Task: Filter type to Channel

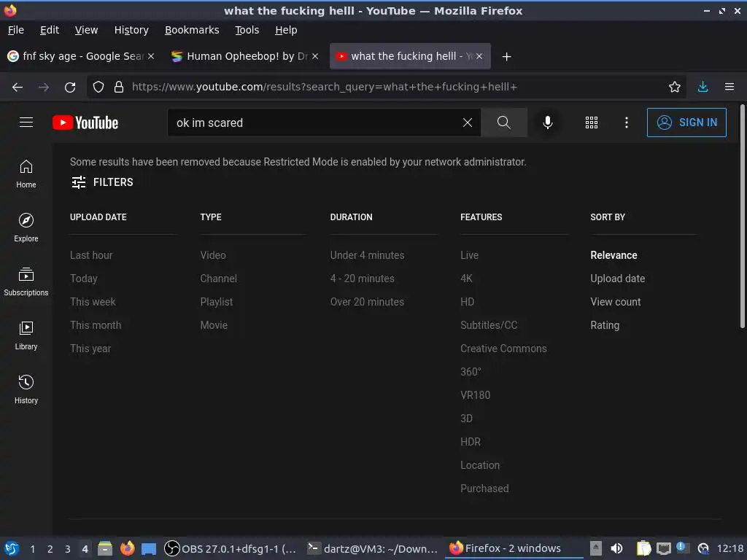Action: (x=218, y=279)
